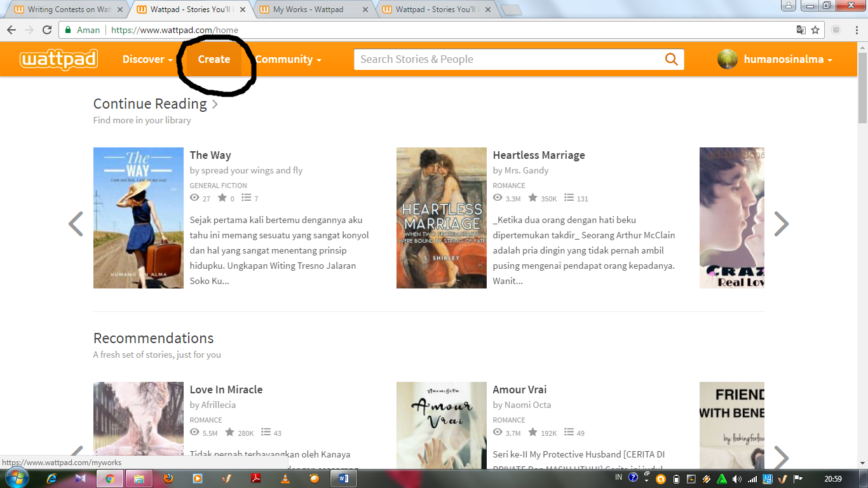Switch to the Word taskbar window
Viewport: 868px width, 488px height.
[344, 478]
